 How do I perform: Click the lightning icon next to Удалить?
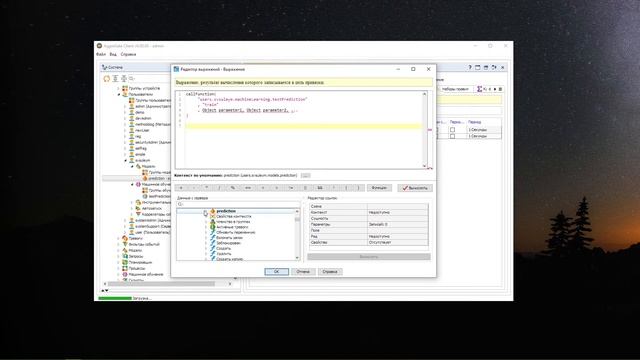(x=213, y=253)
